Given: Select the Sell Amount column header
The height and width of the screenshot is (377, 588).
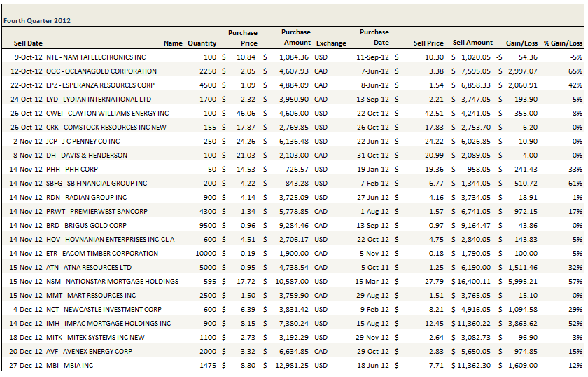Looking at the screenshot, I should (472, 43).
